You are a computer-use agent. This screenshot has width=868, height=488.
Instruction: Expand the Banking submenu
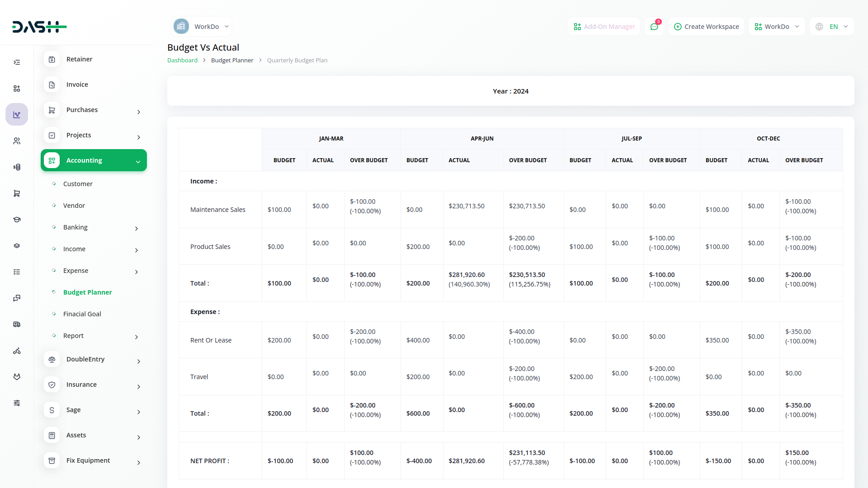click(95, 227)
